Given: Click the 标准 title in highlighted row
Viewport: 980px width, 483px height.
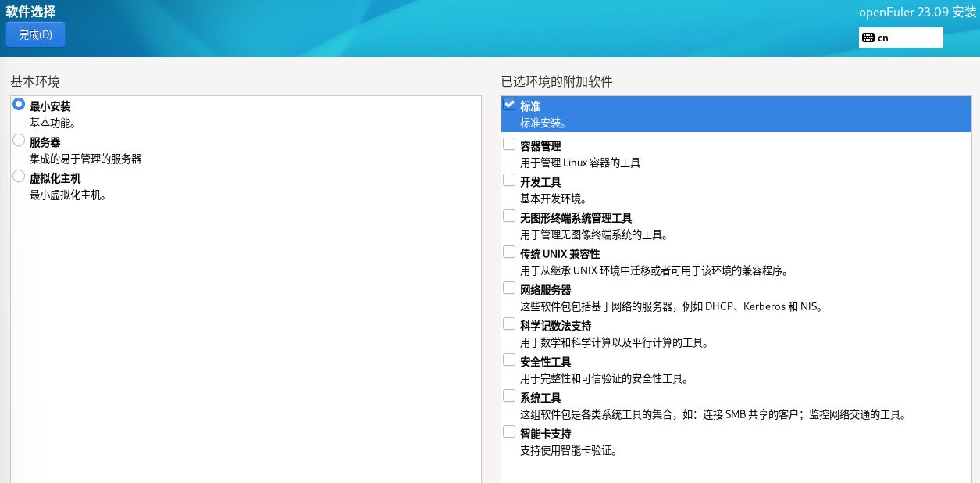Looking at the screenshot, I should [530, 106].
